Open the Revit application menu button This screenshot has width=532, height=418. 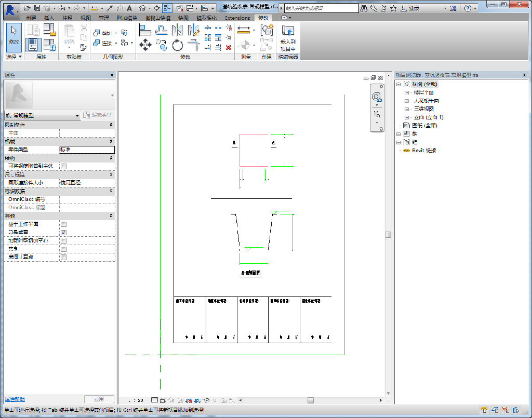pos(10,10)
